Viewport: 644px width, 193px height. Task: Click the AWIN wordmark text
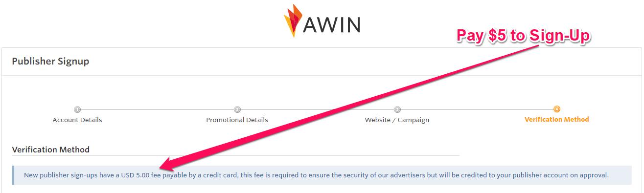(332, 24)
